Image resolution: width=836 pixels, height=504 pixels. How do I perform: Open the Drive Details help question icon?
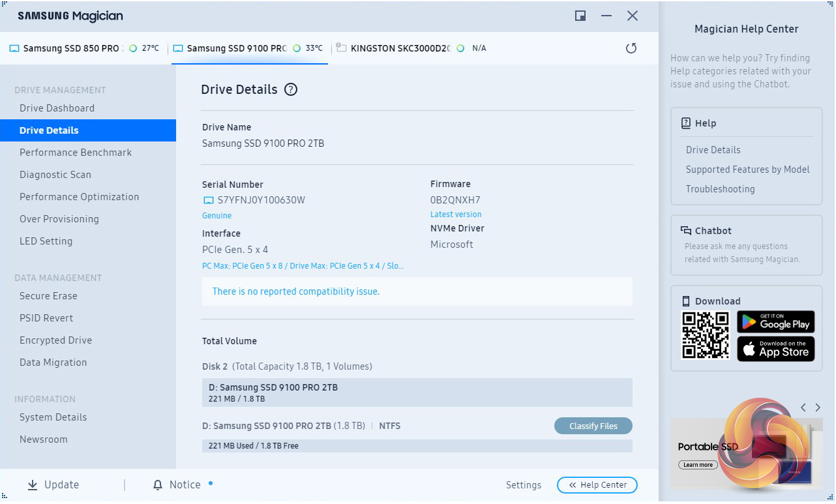point(291,90)
